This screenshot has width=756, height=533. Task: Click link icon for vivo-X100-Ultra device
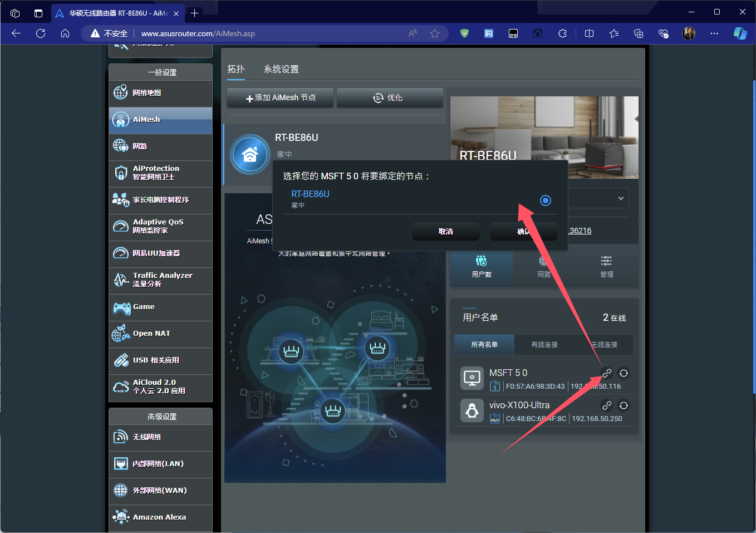click(x=607, y=405)
